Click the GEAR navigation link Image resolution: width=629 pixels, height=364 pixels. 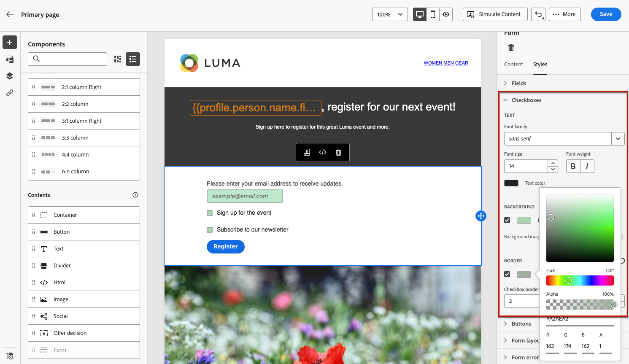click(x=462, y=63)
